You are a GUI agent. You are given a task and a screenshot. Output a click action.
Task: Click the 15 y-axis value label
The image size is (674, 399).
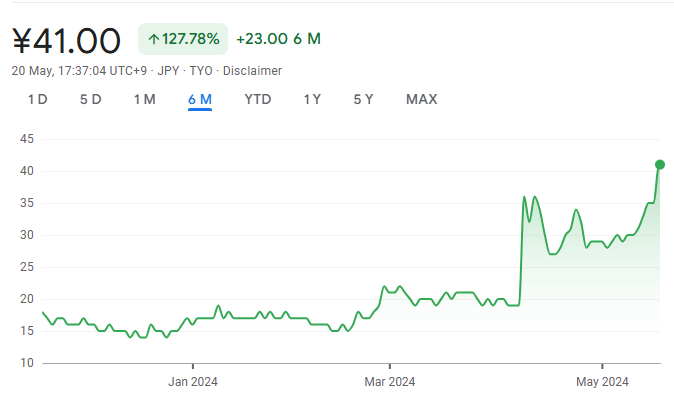click(27, 331)
